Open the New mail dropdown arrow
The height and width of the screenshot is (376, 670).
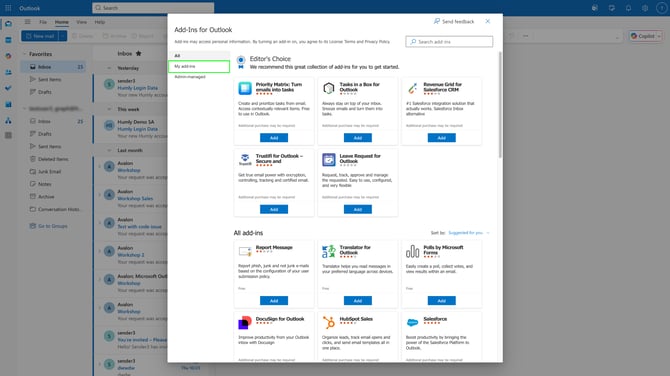click(x=63, y=36)
